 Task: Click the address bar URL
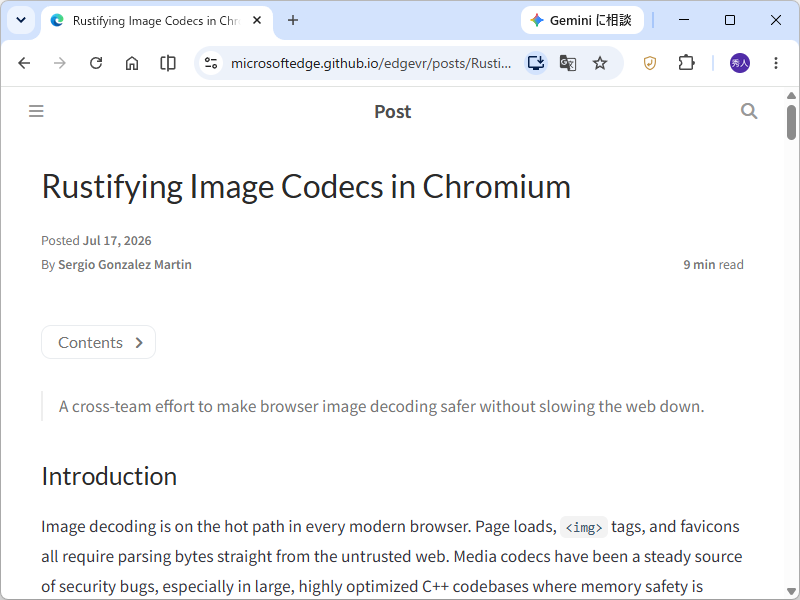pyautogui.click(x=371, y=63)
